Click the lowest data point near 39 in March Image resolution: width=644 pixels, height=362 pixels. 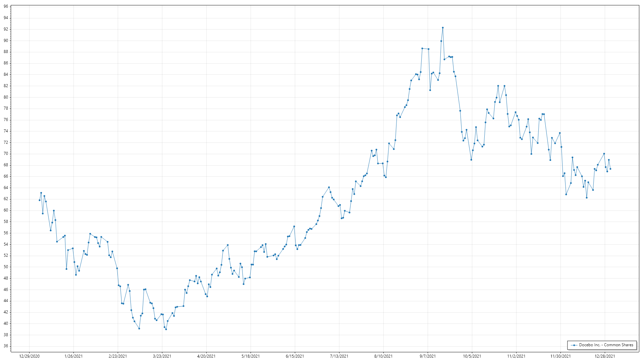[166, 329]
